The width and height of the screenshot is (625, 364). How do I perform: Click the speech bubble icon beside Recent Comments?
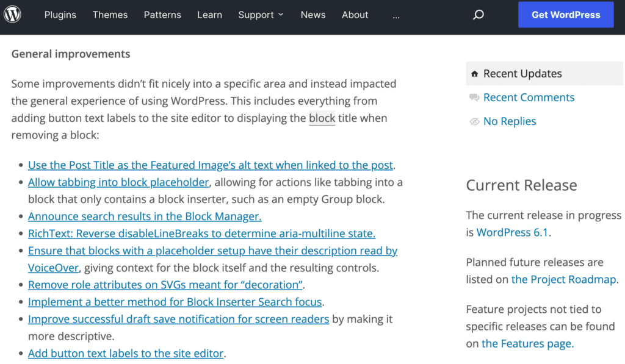click(474, 98)
